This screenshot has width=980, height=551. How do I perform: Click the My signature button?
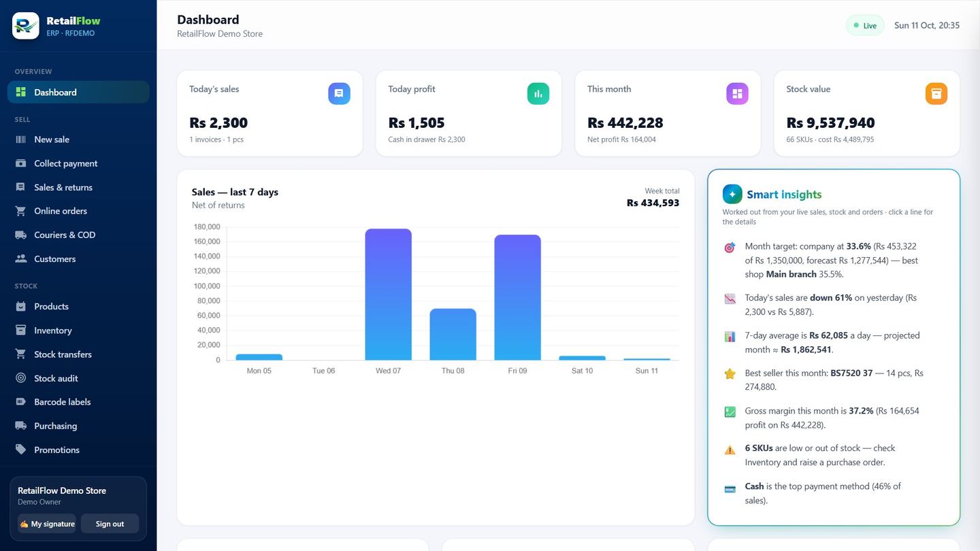click(47, 524)
